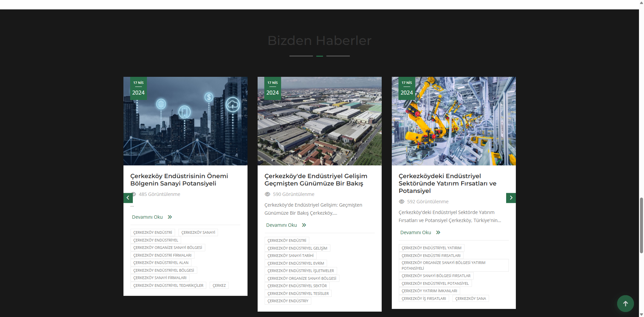Select the ÇERKEZKÖY İŞ FIRSATLARI tag
The width and height of the screenshot is (644, 317).
click(x=424, y=299)
